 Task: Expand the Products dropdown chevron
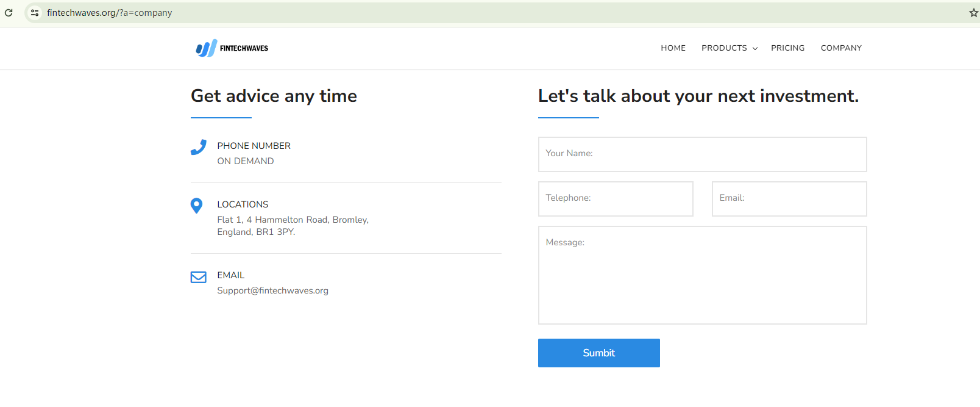[x=755, y=49]
